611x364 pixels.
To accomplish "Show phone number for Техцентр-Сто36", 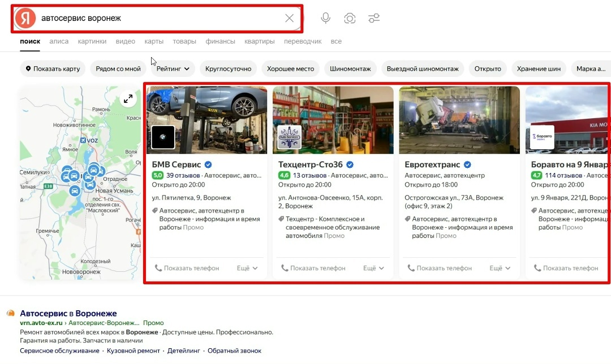I will (x=313, y=268).
